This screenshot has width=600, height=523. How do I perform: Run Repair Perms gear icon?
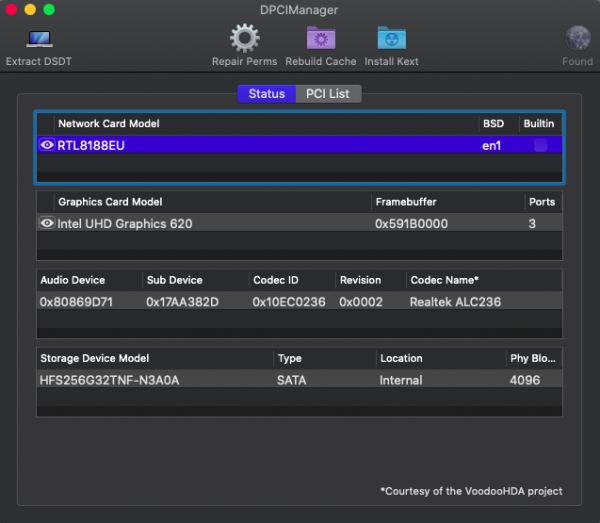[244, 40]
